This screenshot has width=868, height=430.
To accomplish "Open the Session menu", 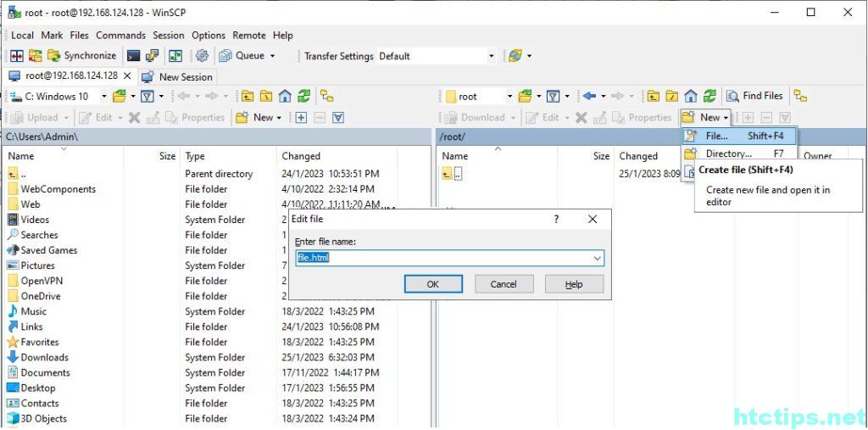I will 169,36.
